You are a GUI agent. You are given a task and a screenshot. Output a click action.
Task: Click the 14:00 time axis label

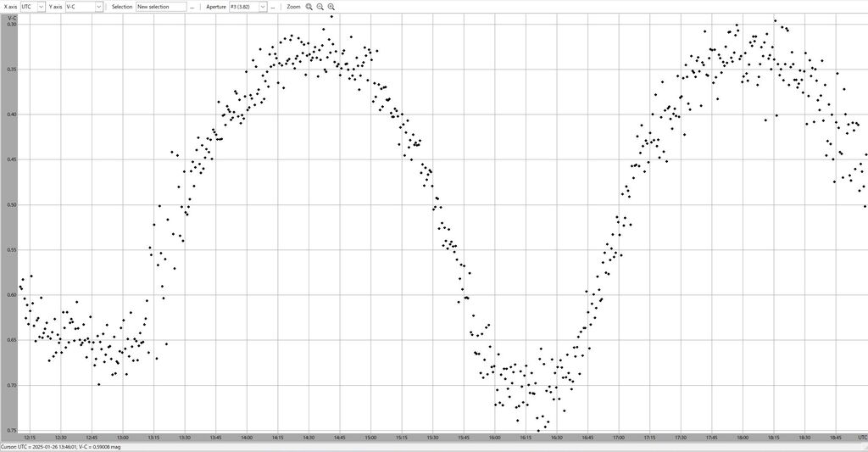click(247, 438)
